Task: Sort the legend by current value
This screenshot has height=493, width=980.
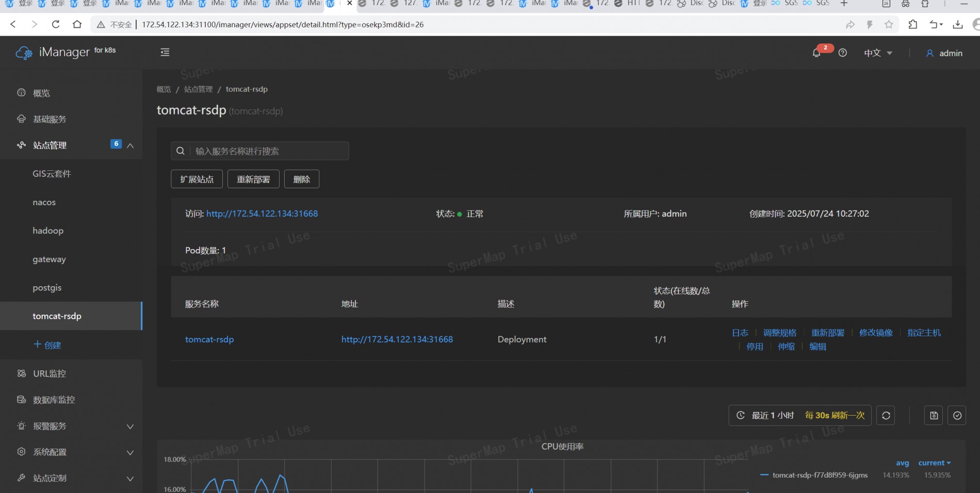Action: [x=934, y=463]
